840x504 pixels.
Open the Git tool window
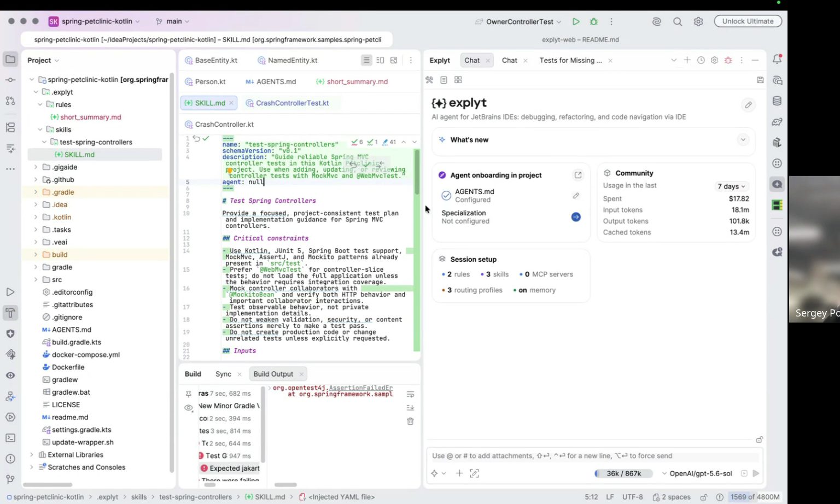coord(10,479)
